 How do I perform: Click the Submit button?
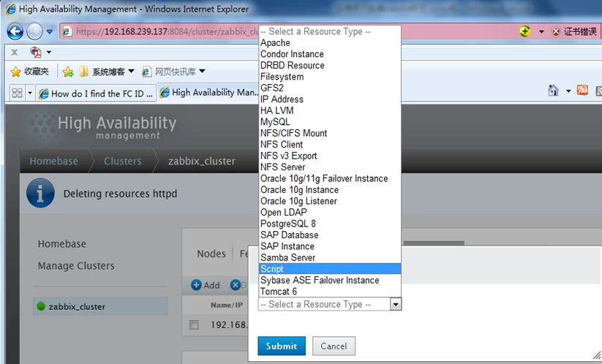click(282, 346)
